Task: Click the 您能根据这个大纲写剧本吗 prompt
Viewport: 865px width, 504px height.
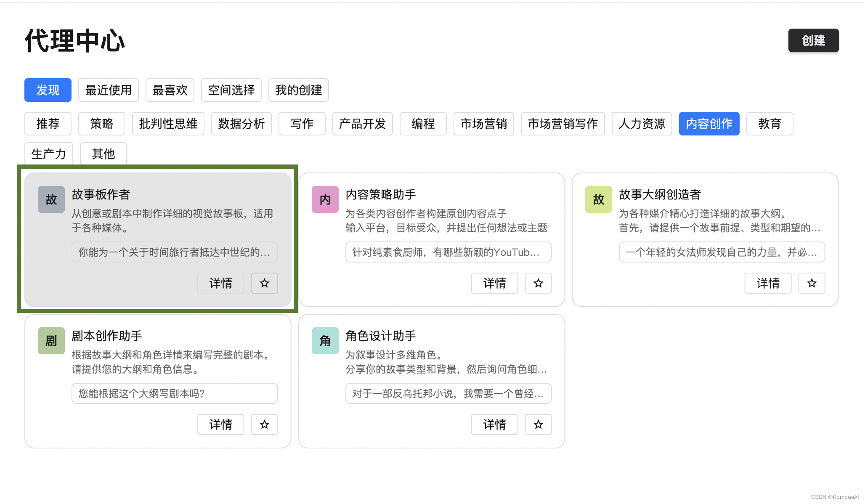Action: (x=174, y=393)
